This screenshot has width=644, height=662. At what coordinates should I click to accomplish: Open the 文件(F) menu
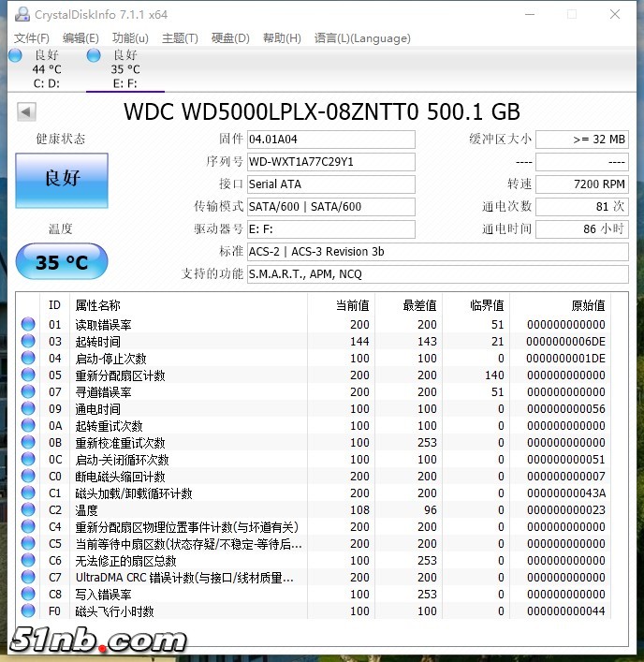[32, 38]
